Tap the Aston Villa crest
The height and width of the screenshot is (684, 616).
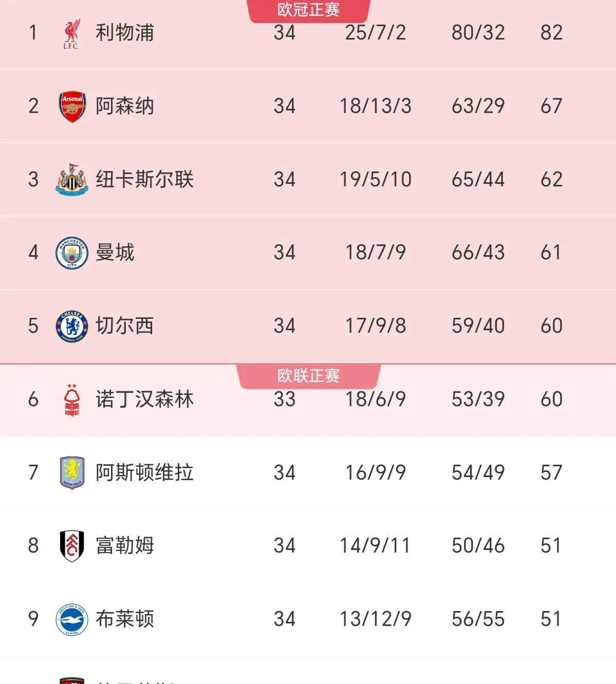point(72,472)
